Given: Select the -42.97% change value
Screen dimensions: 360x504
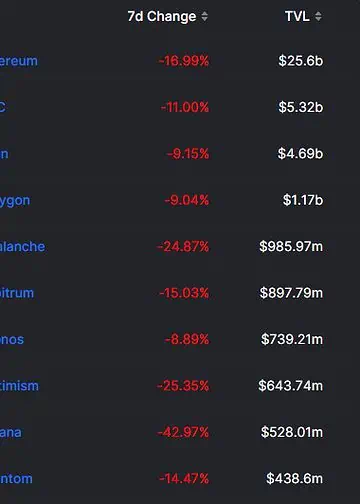Looking at the screenshot, I should [183, 433].
